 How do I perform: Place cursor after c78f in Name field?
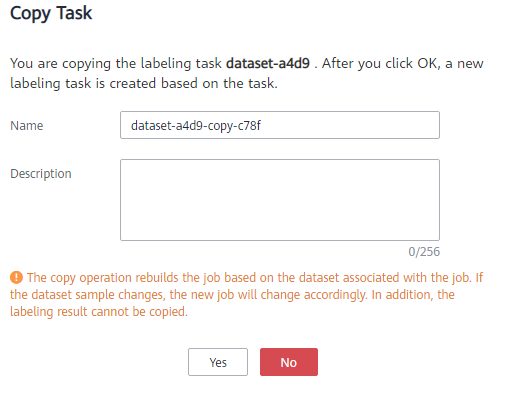point(261,126)
